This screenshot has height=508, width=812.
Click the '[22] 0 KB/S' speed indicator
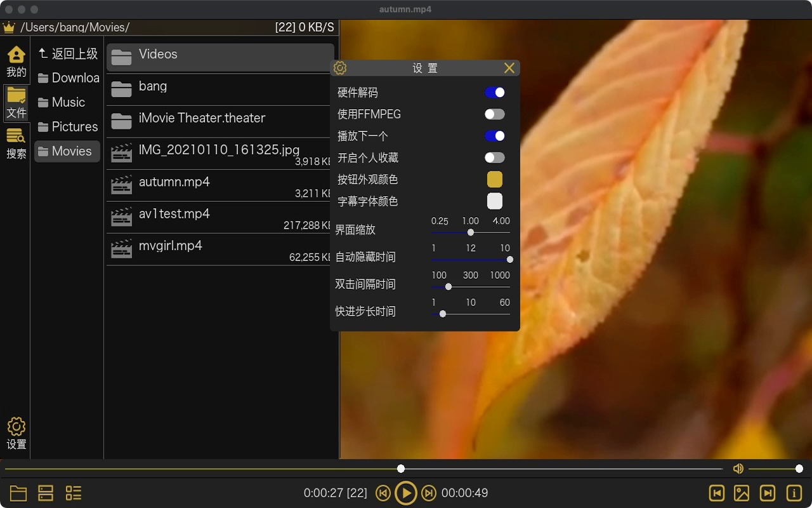304,27
